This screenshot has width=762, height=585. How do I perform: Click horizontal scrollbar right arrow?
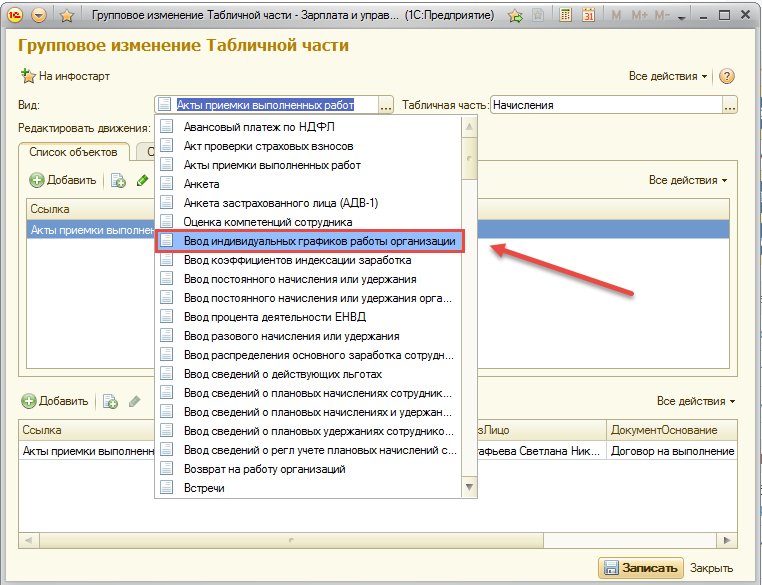[x=727, y=540]
